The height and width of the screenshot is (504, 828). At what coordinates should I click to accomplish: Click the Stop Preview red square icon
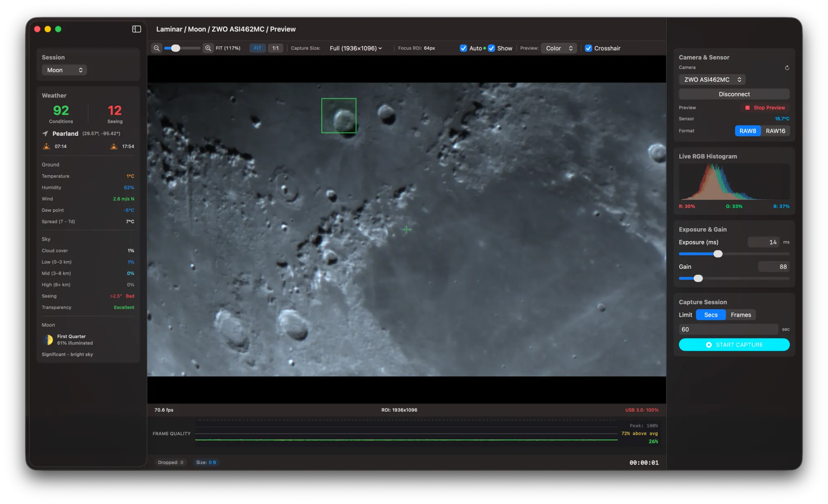point(748,108)
